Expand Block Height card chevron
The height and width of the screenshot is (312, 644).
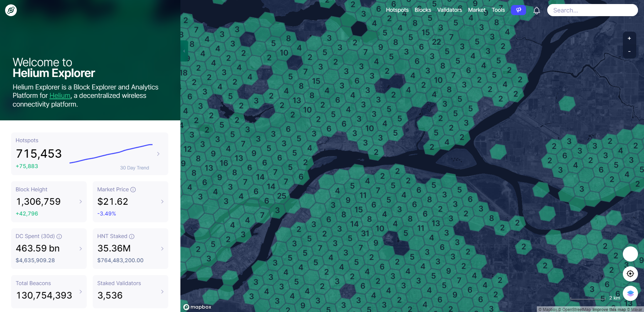(x=81, y=201)
